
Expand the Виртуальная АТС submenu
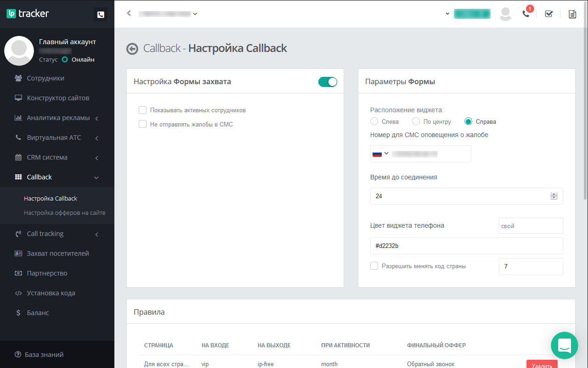(x=54, y=138)
